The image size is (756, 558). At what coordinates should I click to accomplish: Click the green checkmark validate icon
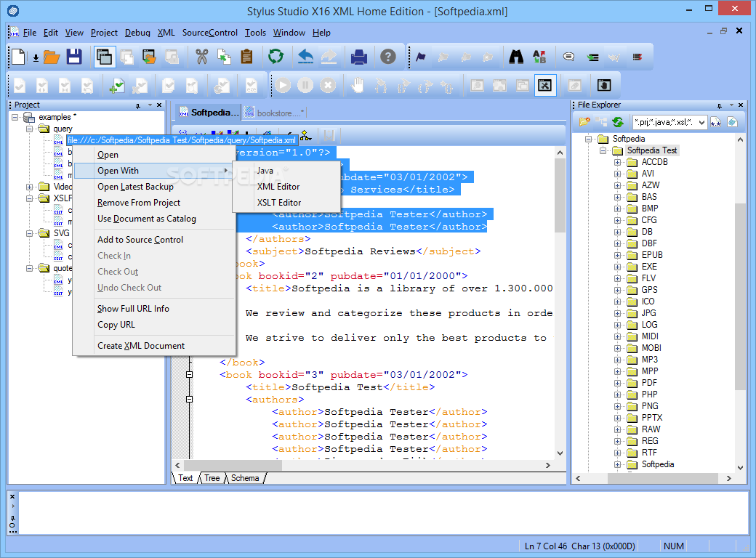117,86
